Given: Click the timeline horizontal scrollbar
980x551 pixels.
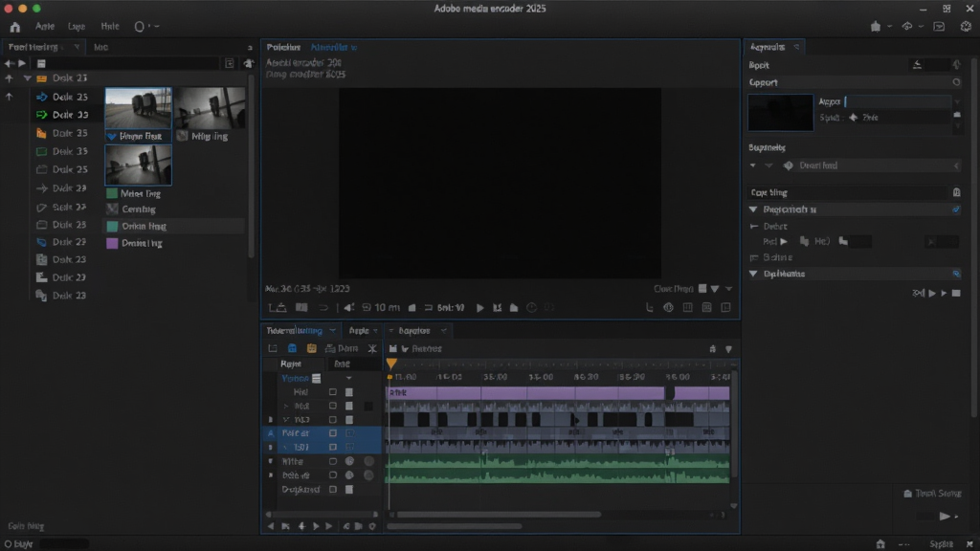Looking at the screenshot, I should coord(499,515).
